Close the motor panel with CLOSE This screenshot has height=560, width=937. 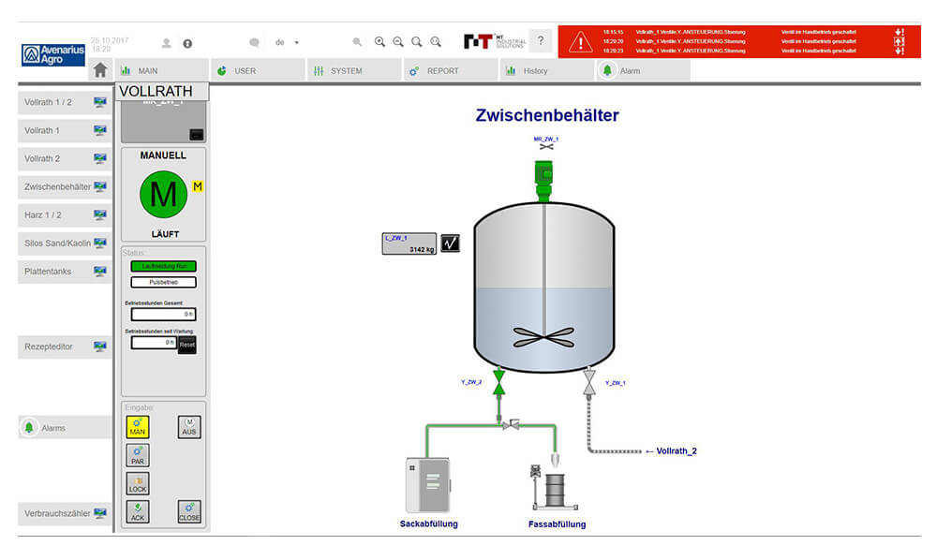pos(189,511)
